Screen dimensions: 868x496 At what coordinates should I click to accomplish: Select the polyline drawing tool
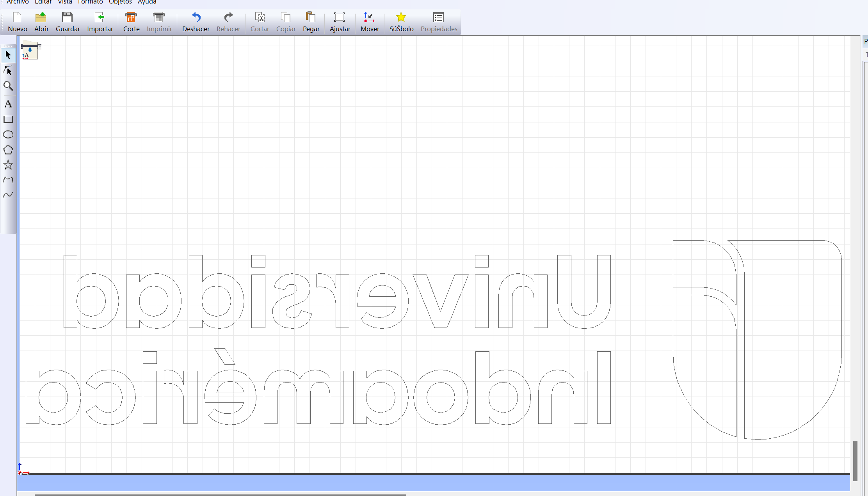tap(8, 180)
